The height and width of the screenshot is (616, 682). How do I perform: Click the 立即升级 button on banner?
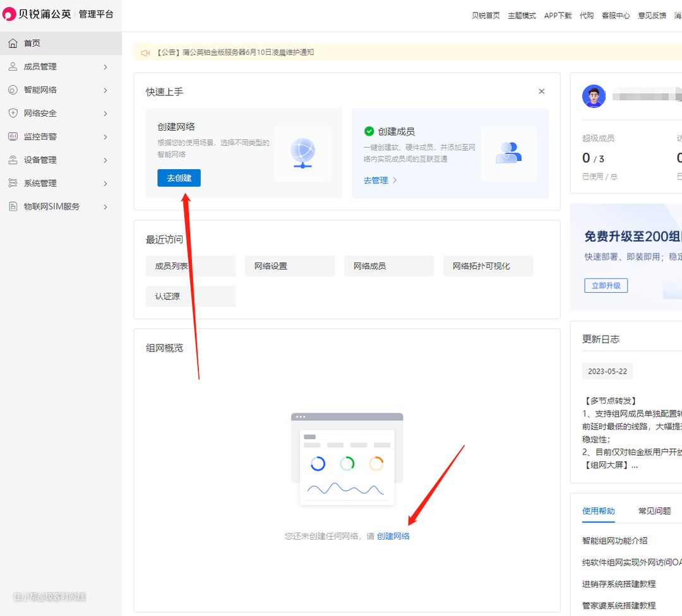606,286
